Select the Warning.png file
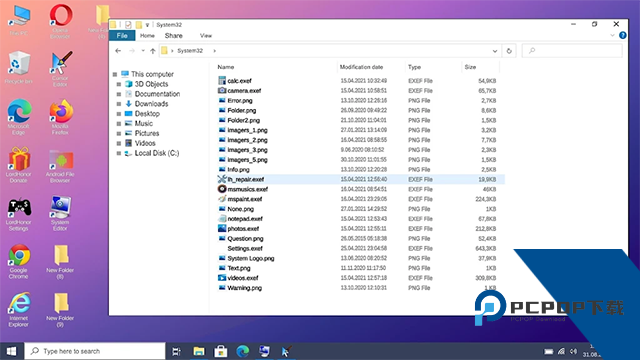Screen dimensions: 640x360 pyautogui.click(x=244, y=288)
